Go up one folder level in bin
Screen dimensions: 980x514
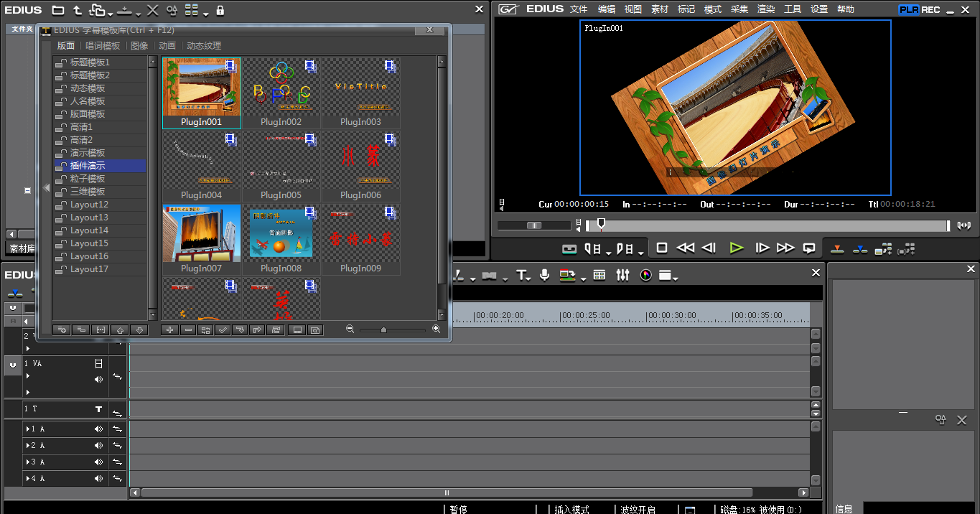[77, 10]
